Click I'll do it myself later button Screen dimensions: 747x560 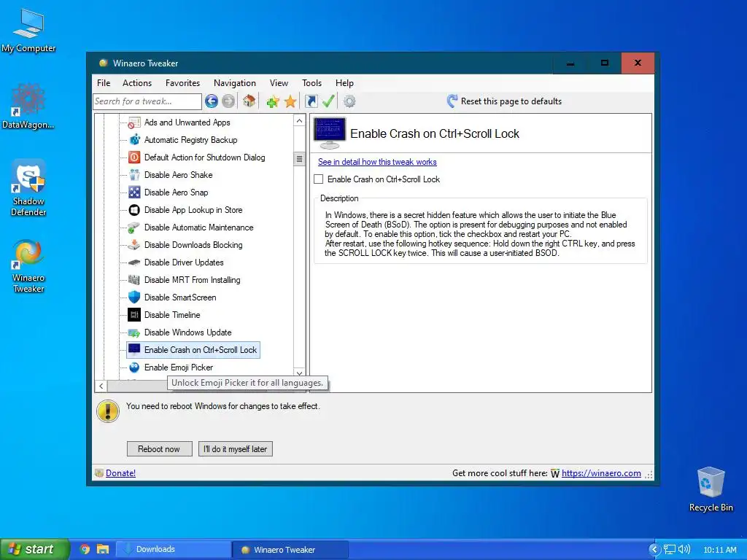click(236, 449)
